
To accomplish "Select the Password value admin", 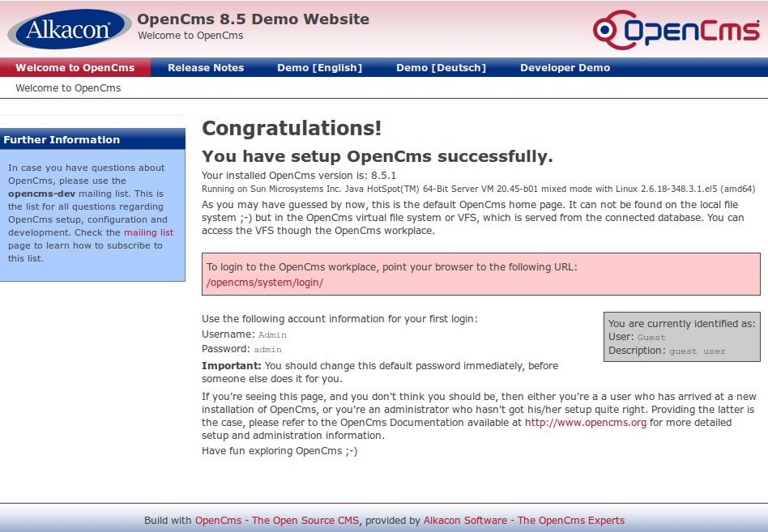I will click(x=267, y=350).
